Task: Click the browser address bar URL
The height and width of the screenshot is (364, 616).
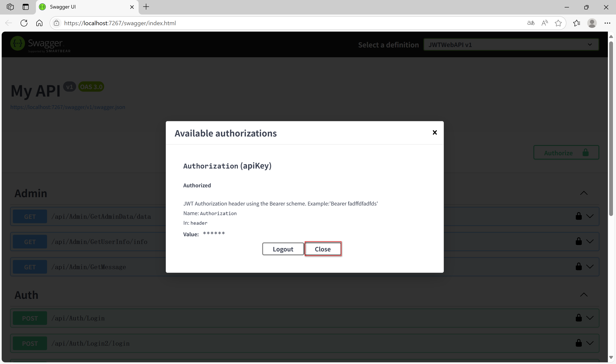Action: (120, 23)
